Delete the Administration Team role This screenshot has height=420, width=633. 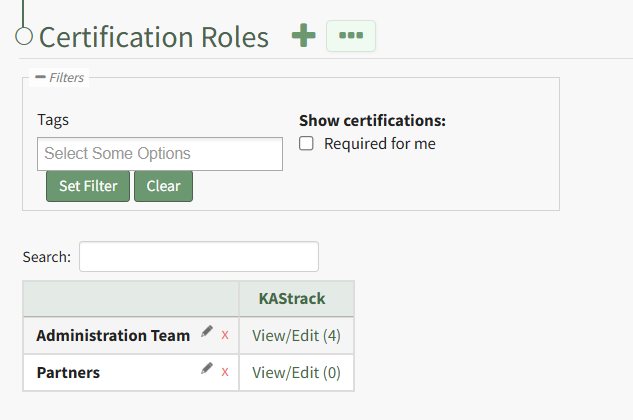pos(225,335)
